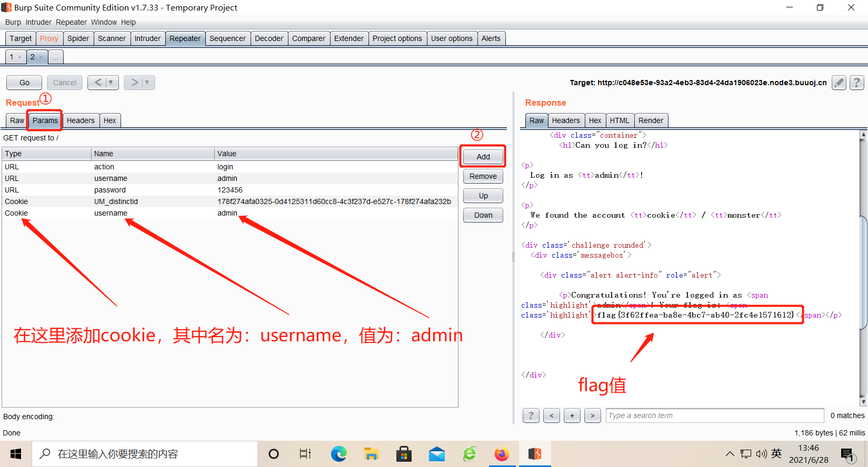The image size is (868, 467).
Task: Jump to previous search match button
Action: [x=552, y=415]
